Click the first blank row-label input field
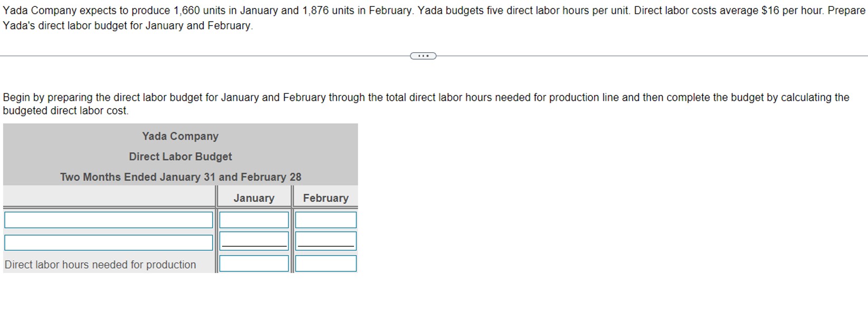The width and height of the screenshot is (868, 331). (x=108, y=219)
